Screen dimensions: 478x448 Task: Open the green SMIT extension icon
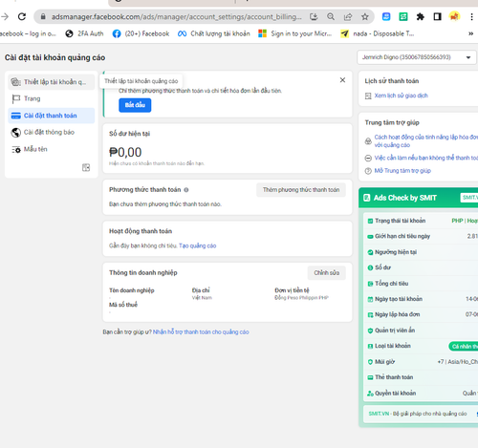click(x=403, y=16)
